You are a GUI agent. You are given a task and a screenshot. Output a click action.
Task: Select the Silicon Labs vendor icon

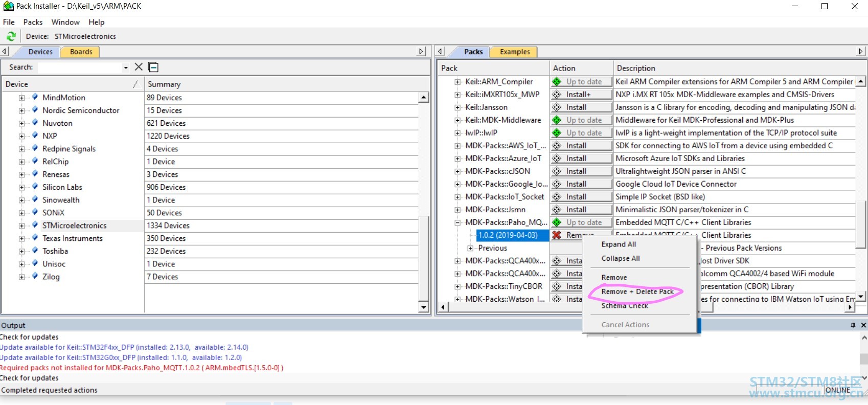pyautogui.click(x=35, y=187)
